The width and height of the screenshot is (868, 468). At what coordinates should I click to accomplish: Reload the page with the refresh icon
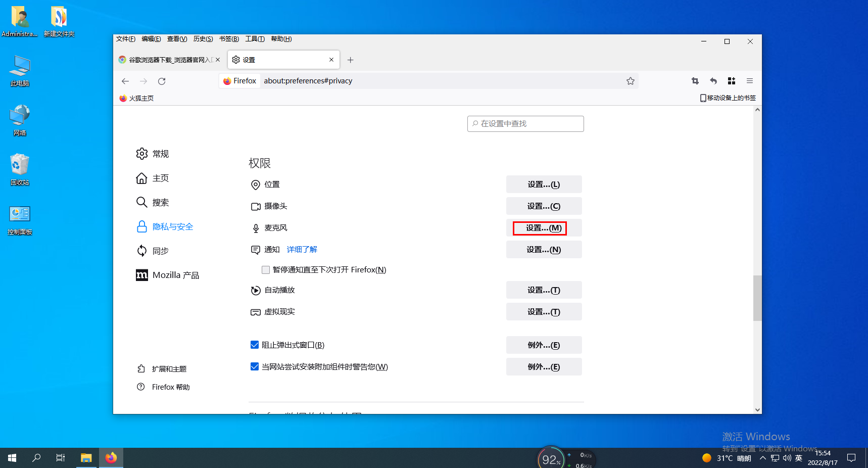[161, 81]
